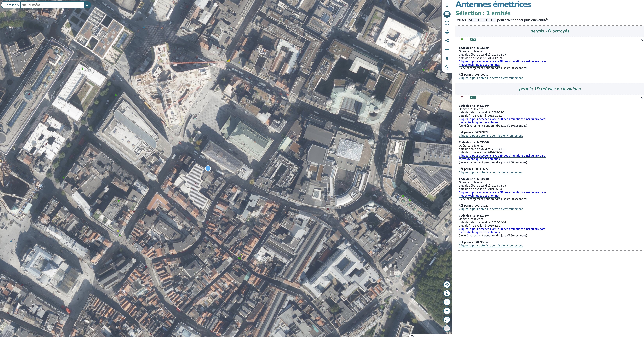This screenshot has width=644, height=337.
Task: Collapse the 583 entity details
Action: (x=642, y=40)
